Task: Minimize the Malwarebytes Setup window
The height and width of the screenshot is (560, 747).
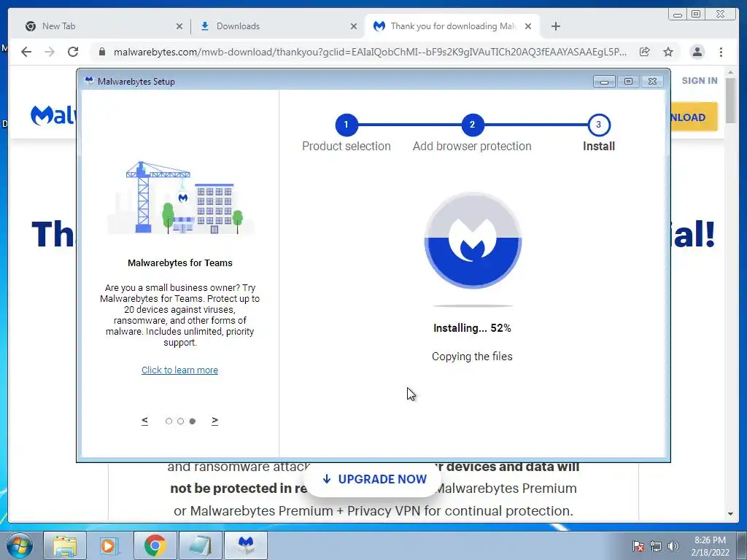Action: tap(604, 82)
